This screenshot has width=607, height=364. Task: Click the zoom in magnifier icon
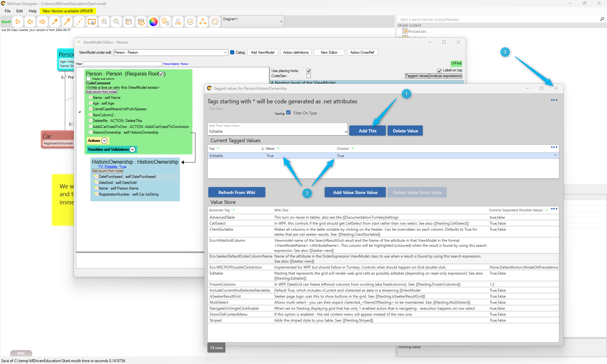[x=104, y=22]
